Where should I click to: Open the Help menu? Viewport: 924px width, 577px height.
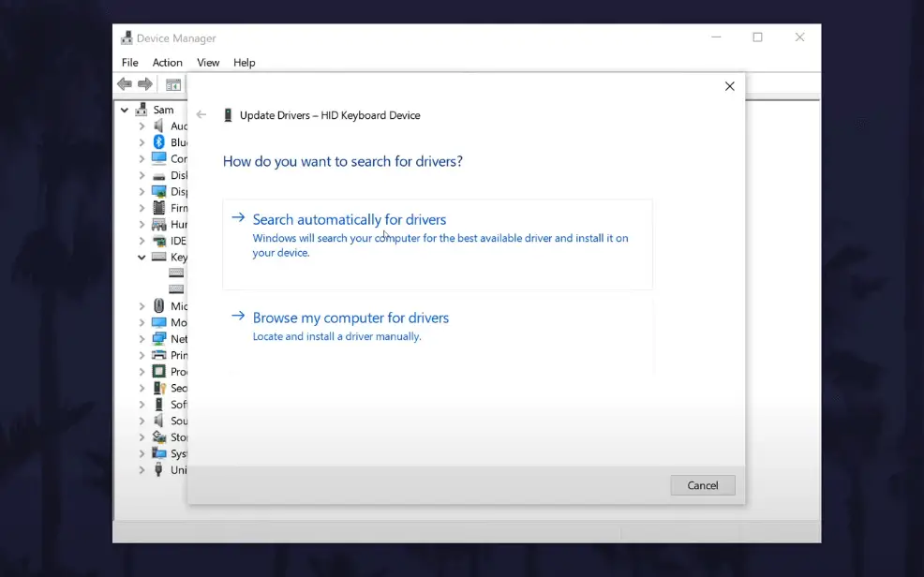click(244, 63)
